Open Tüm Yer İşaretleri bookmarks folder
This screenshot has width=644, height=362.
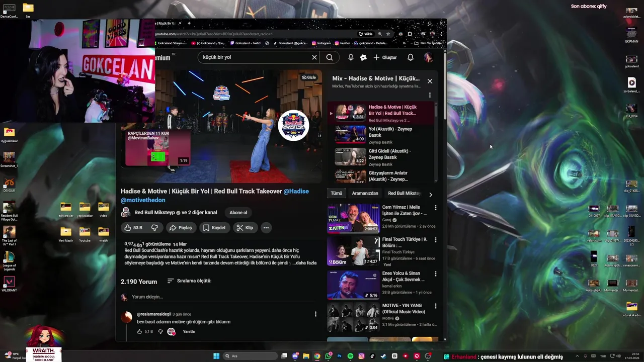(x=429, y=43)
